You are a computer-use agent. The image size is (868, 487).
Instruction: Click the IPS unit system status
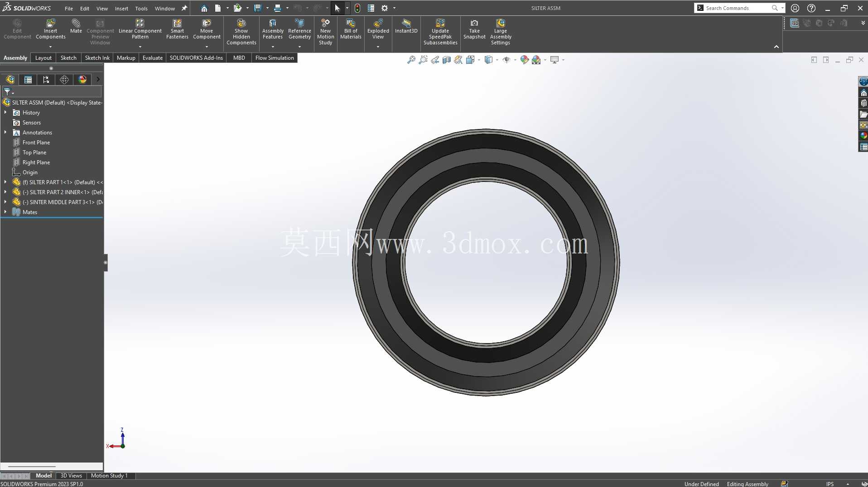point(830,484)
